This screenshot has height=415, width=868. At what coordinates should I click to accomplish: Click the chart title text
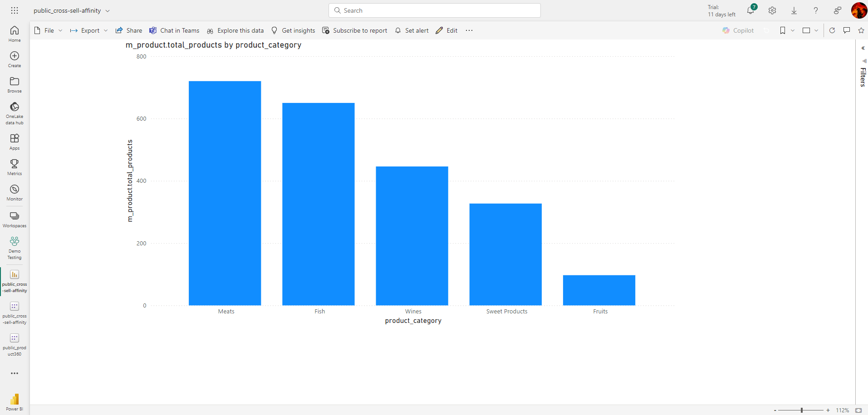point(213,45)
